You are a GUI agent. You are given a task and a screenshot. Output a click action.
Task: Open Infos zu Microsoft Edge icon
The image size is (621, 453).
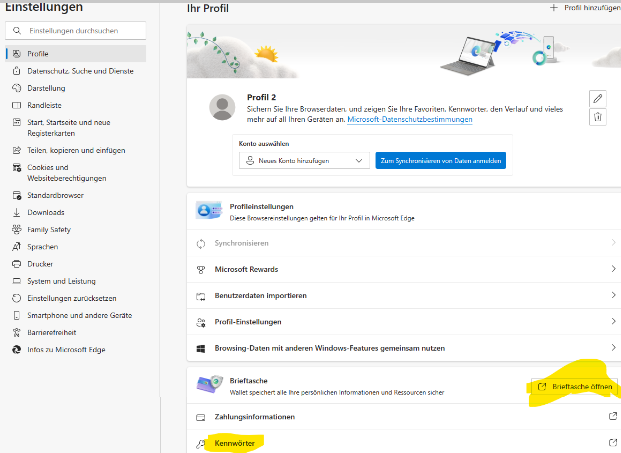[x=17, y=350]
